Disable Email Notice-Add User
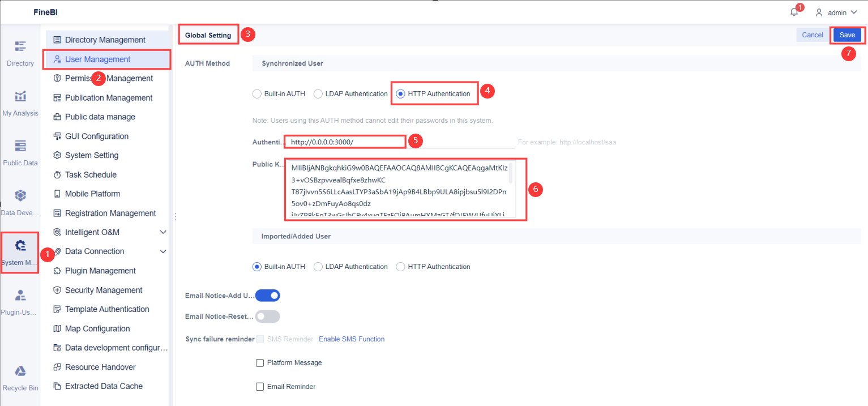 [267, 295]
